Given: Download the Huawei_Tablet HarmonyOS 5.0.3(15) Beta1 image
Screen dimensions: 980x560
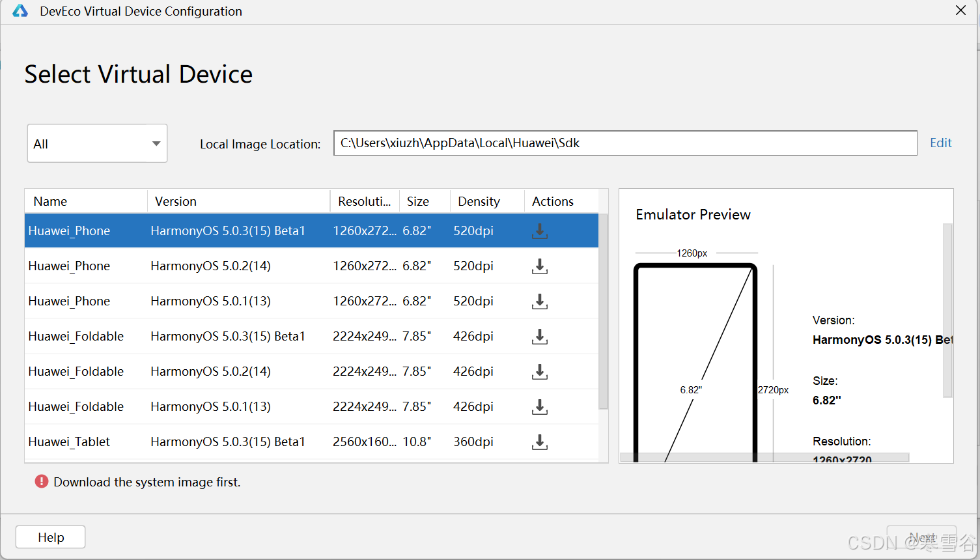Looking at the screenshot, I should tap(540, 442).
